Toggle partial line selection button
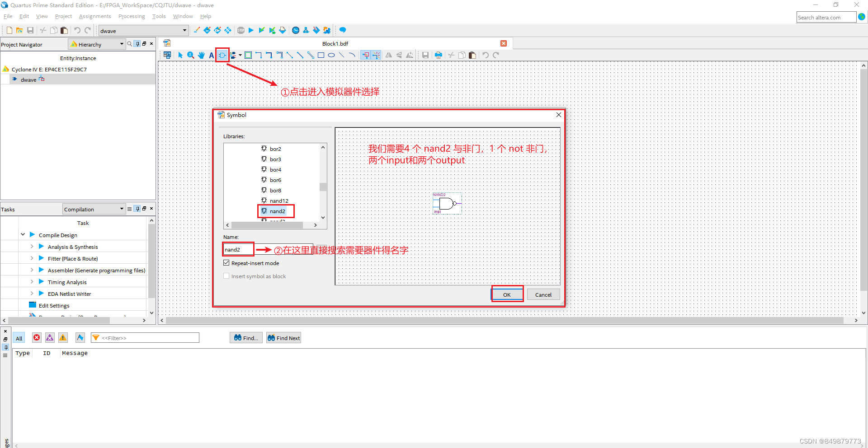868x448 pixels. pos(376,55)
